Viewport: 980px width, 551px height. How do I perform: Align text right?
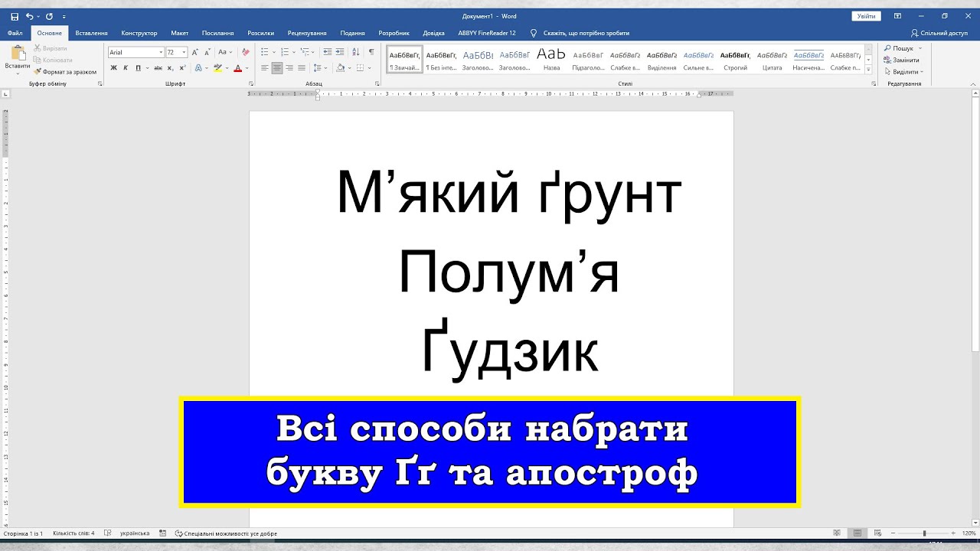tap(289, 68)
